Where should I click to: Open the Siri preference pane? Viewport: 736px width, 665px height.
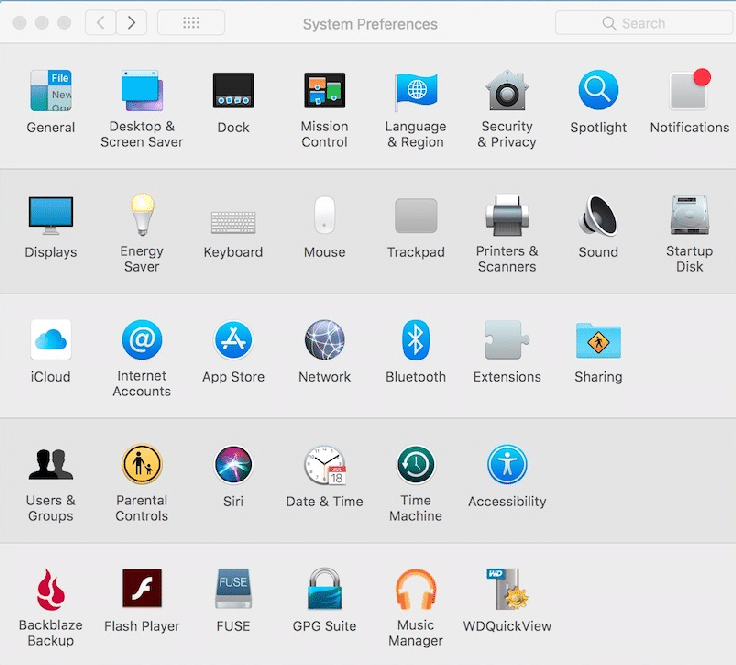point(233,466)
